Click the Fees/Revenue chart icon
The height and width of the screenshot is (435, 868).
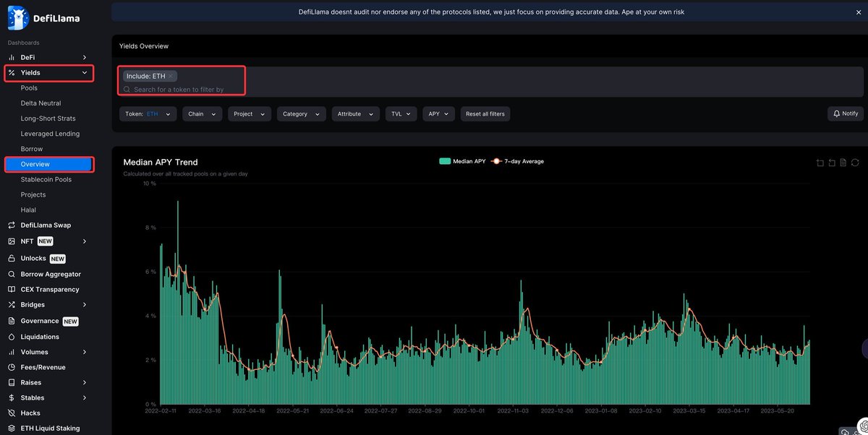click(x=12, y=367)
